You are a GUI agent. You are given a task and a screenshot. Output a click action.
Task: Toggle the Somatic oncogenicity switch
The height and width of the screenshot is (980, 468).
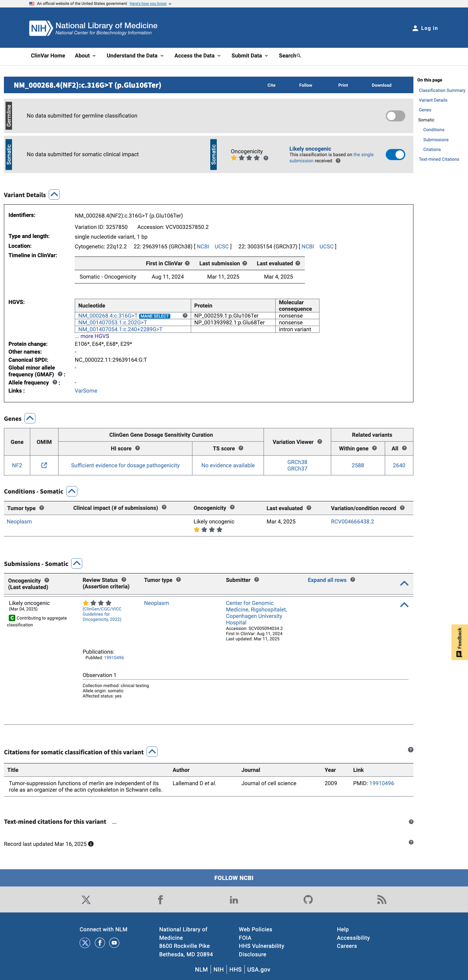(x=395, y=155)
